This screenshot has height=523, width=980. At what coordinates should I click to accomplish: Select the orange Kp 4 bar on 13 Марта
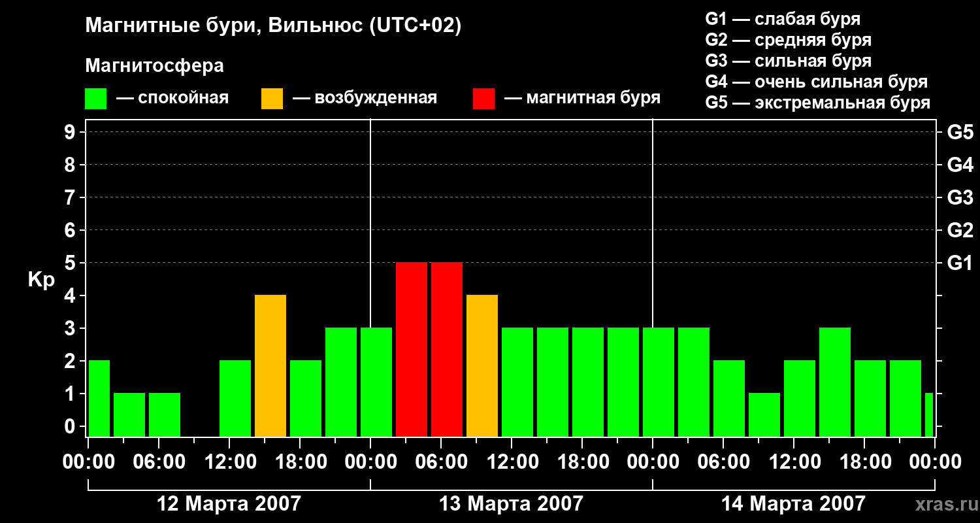[x=482, y=365]
